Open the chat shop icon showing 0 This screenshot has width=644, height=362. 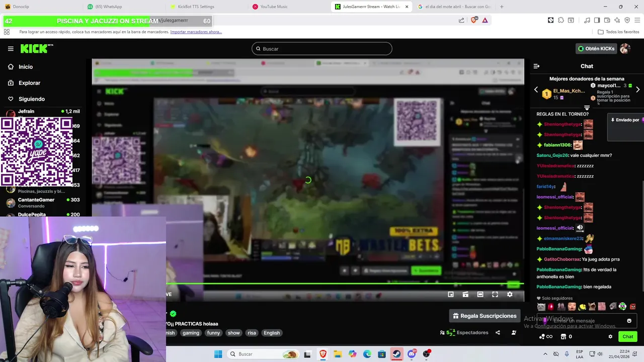pyautogui.click(x=567, y=336)
